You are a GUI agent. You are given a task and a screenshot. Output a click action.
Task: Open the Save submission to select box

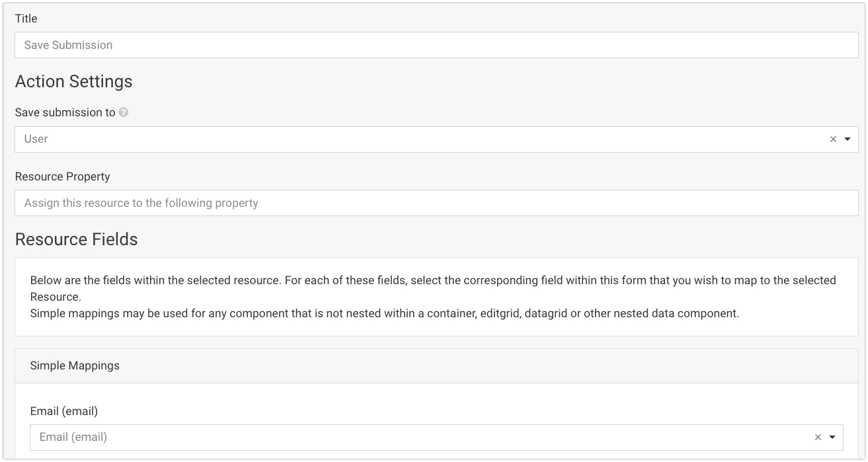pos(423,139)
